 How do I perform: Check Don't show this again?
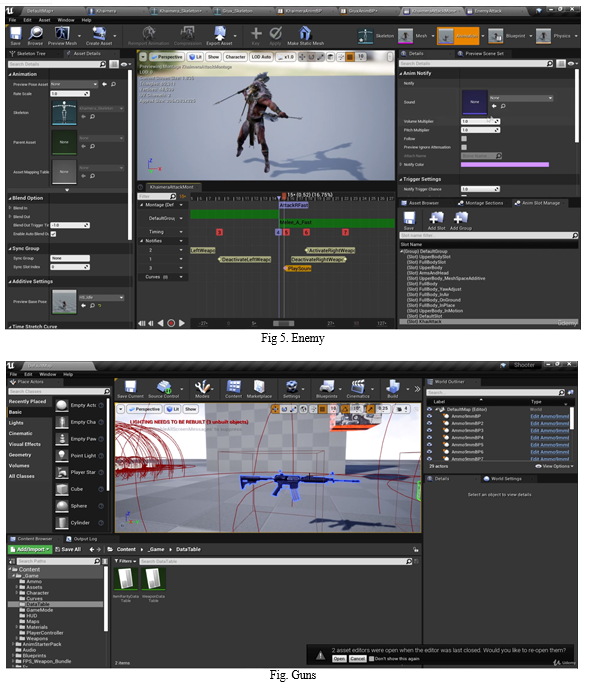click(371, 659)
